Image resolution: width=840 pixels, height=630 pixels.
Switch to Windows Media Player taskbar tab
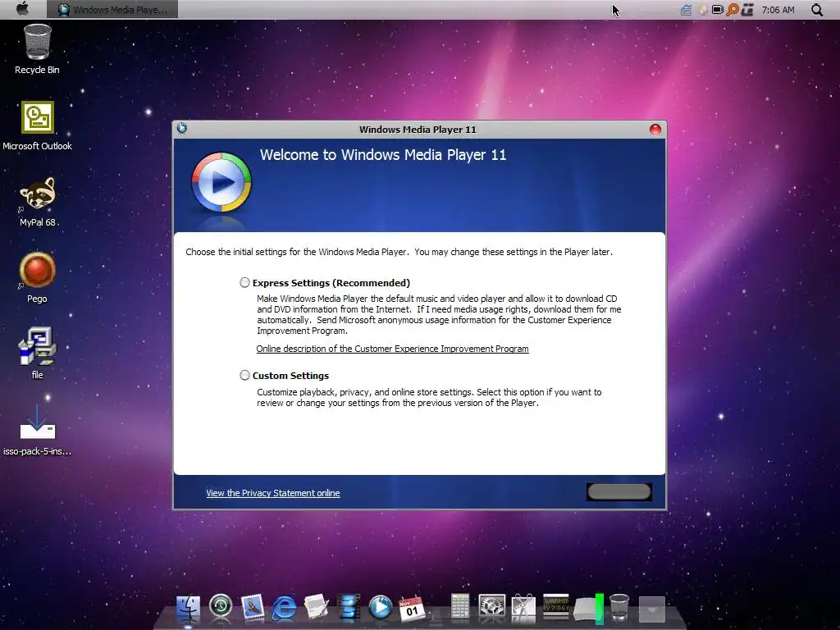(x=112, y=9)
